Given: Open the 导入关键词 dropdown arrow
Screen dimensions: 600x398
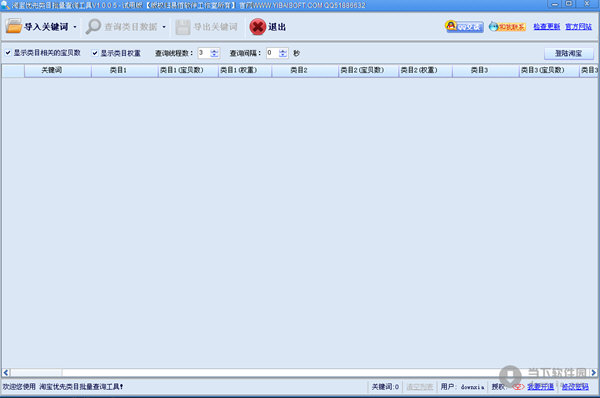Looking at the screenshot, I should point(75,27).
